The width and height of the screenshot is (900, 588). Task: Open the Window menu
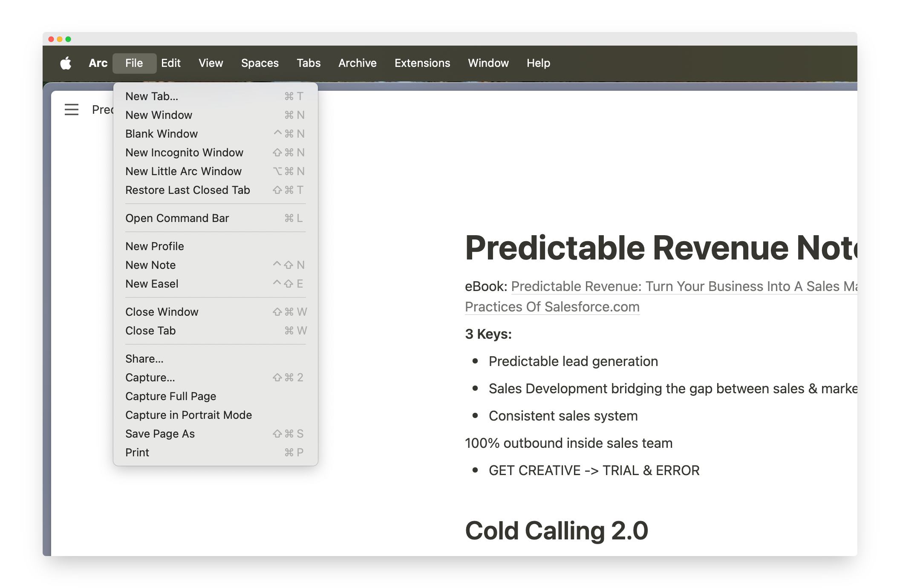[x=488, y=63]
